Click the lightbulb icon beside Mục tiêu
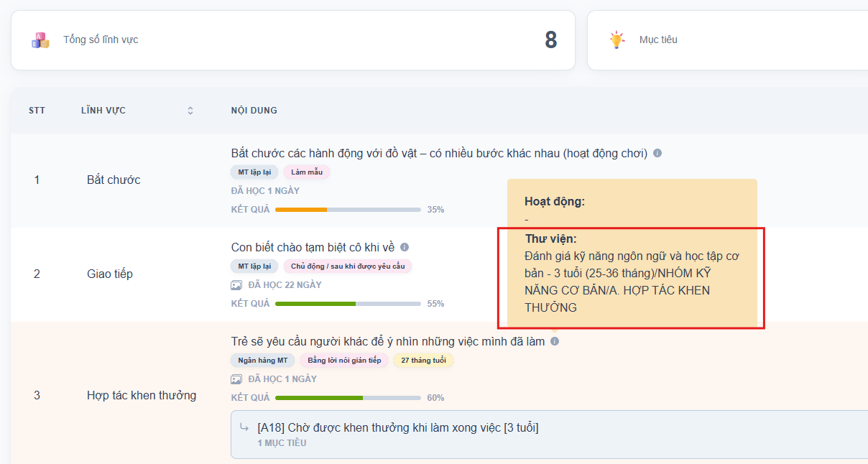 pos(617,40)
